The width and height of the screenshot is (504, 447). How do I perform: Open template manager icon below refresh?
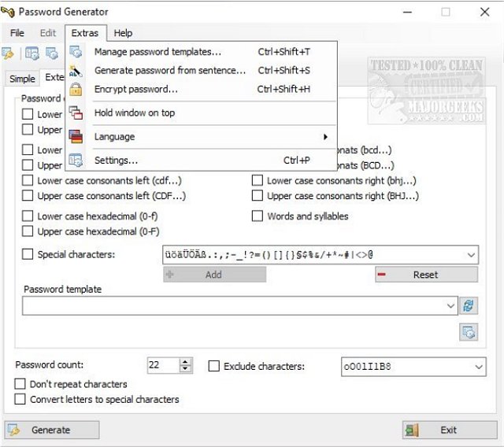(469, 332)
